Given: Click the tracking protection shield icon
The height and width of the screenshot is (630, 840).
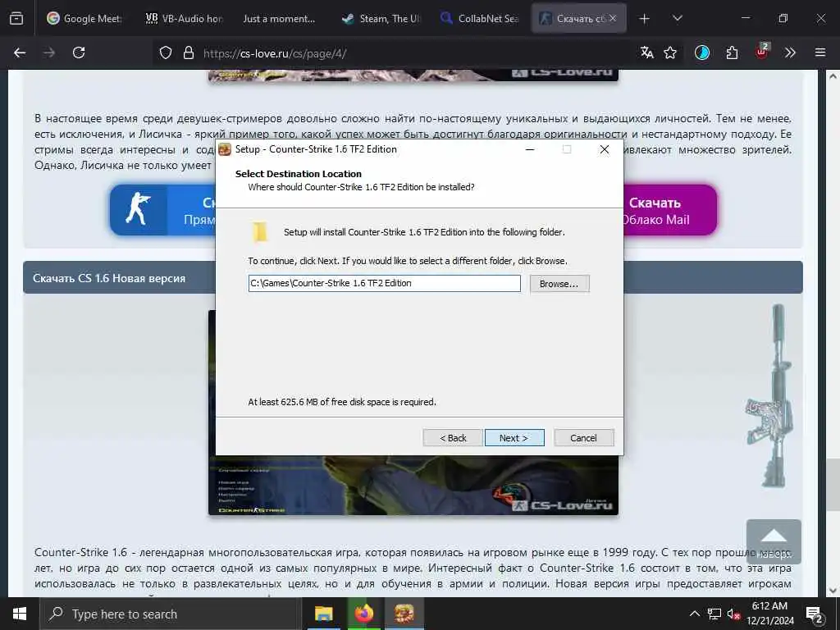Looking at the screenshot, I should click(166, 53).
